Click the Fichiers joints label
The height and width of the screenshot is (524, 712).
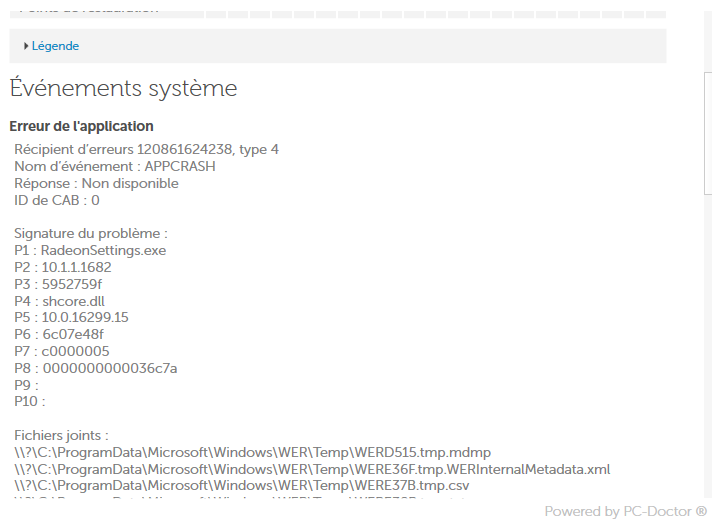pos(61,435)
